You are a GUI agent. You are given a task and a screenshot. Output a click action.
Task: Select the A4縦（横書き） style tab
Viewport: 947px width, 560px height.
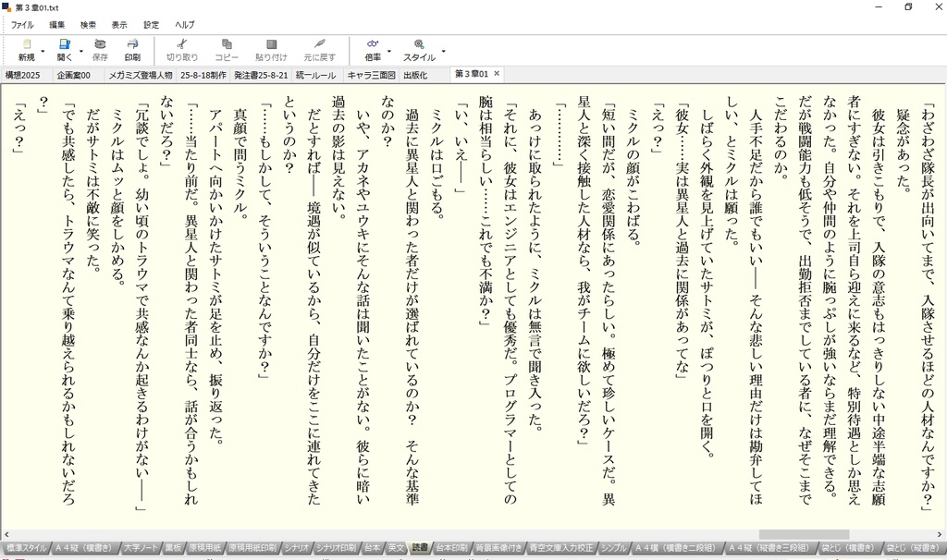[x=84, y=548]
